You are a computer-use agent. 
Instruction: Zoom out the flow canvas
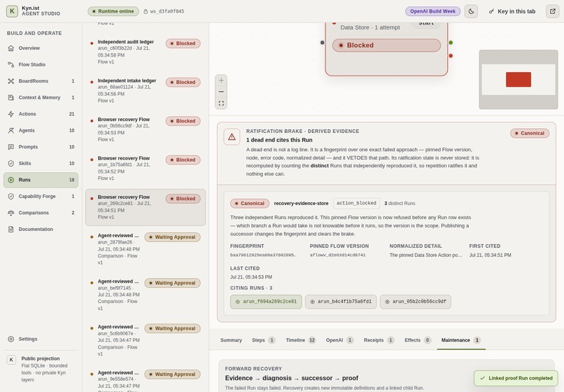[221, 92]
